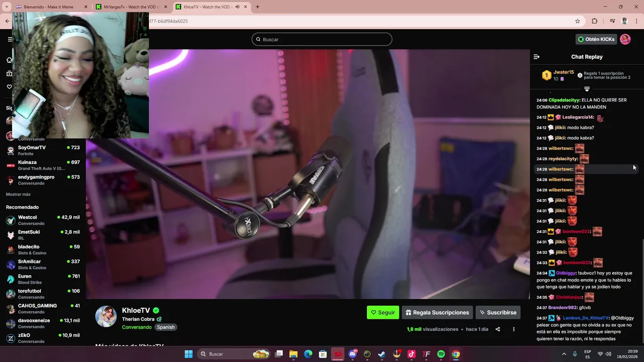This screenshot has height=362, width=644.
Task: Open recommended channel Westcol
Action: [43, 220]
